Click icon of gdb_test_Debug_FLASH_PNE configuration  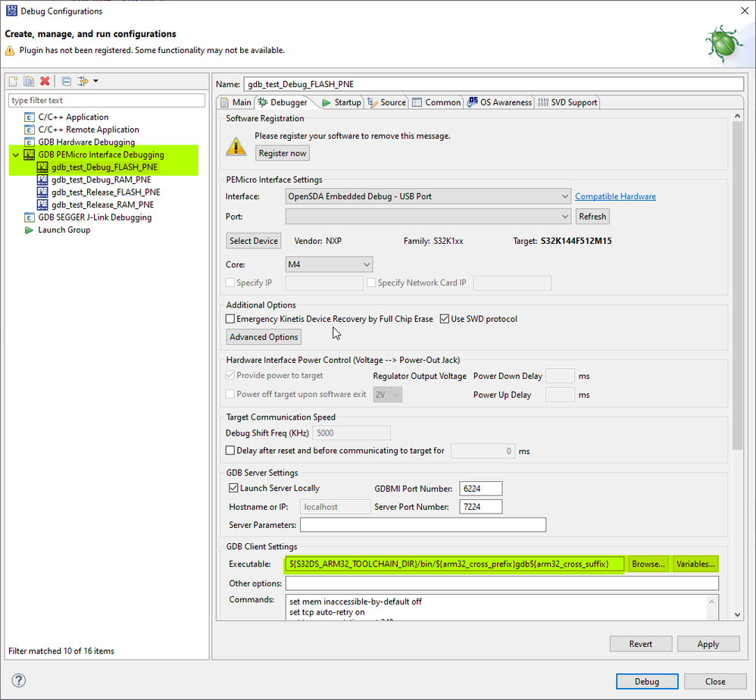42,167
